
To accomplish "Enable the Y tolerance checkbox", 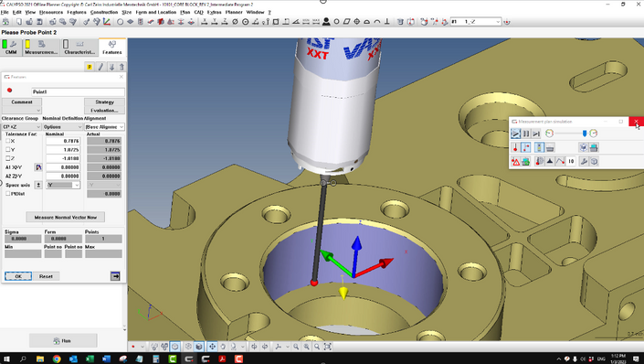I will 8,150.
